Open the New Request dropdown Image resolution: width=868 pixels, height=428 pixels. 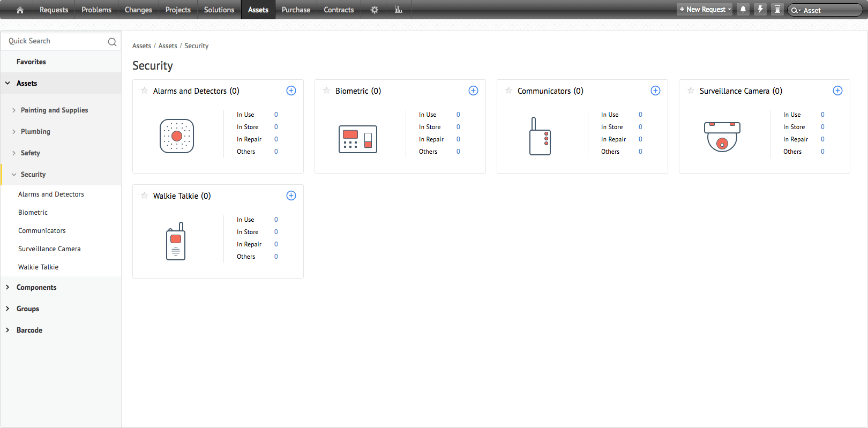(x=705, y=10)
